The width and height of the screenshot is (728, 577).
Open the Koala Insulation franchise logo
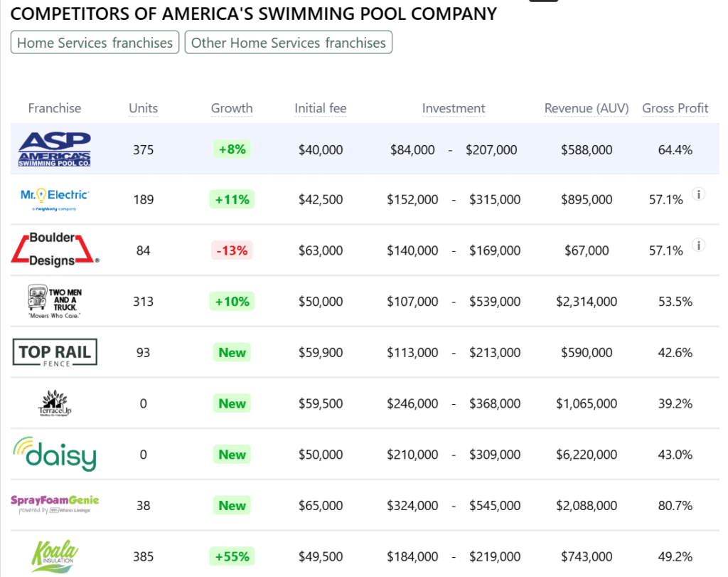click(55, 556)
